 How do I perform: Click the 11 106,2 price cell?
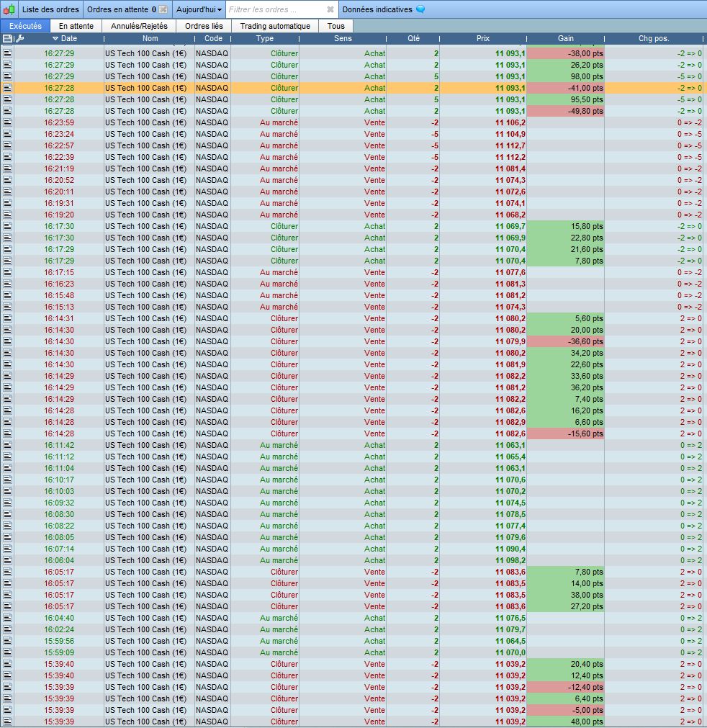click(483, 122)
